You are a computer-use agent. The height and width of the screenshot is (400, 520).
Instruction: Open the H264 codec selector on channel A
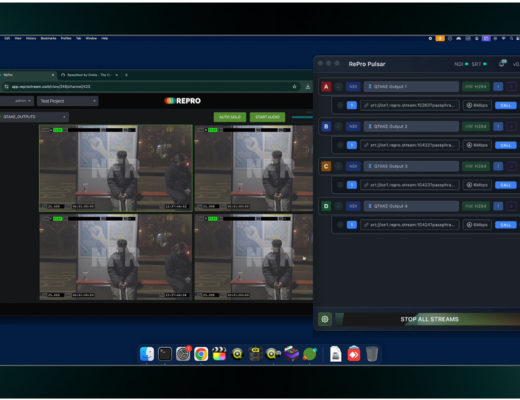pos(476,87)
